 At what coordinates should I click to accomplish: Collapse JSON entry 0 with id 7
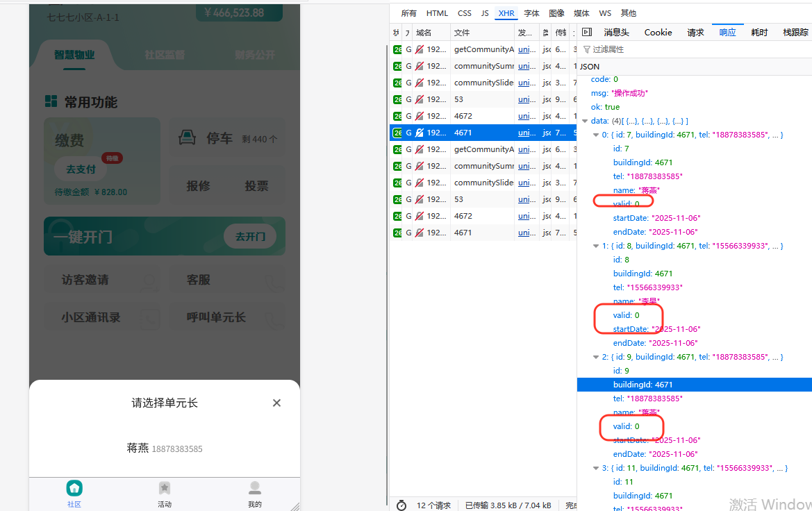click(x=595, y=134)
